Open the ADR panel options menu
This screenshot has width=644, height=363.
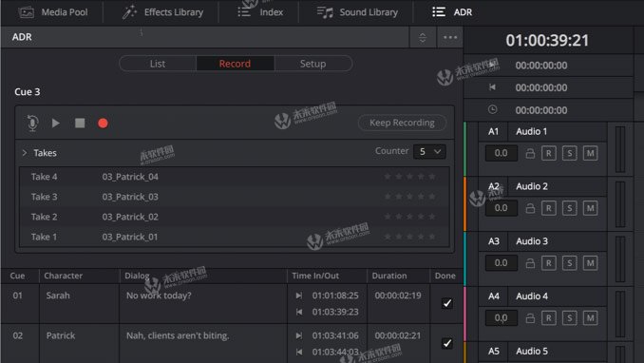450,37
